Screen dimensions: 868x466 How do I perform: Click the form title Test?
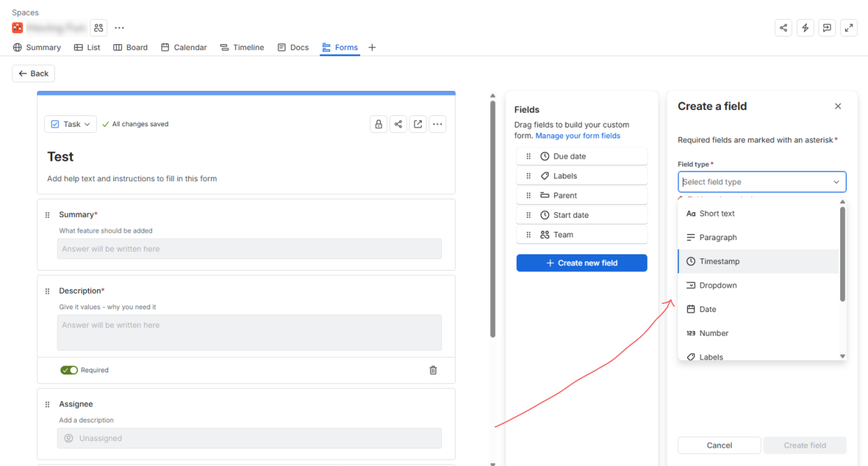coord(60,157)
